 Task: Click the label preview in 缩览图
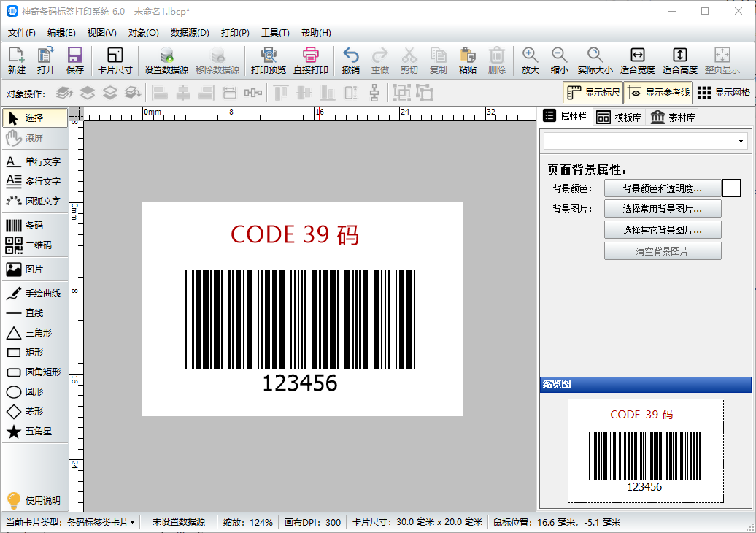point(646,450)
